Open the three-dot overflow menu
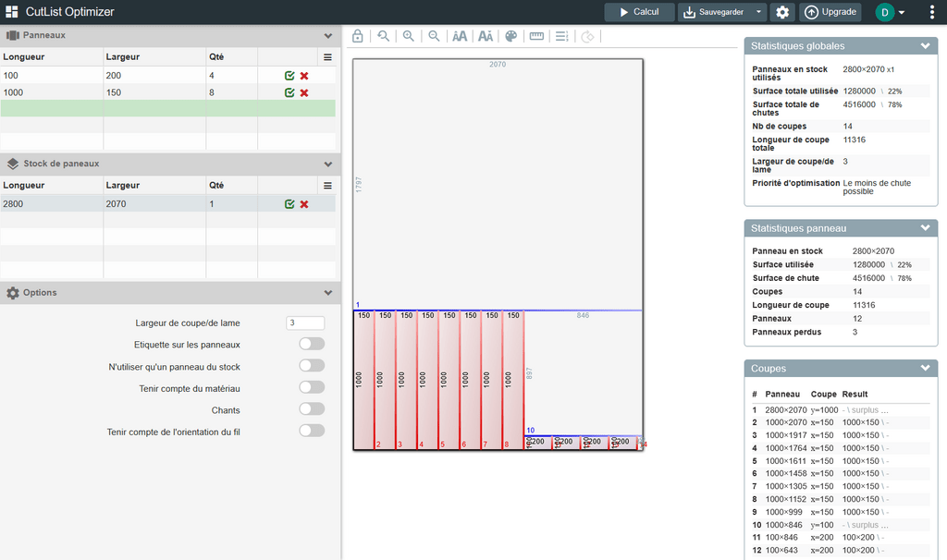947x560 pixels. click(x=930, y=12)
